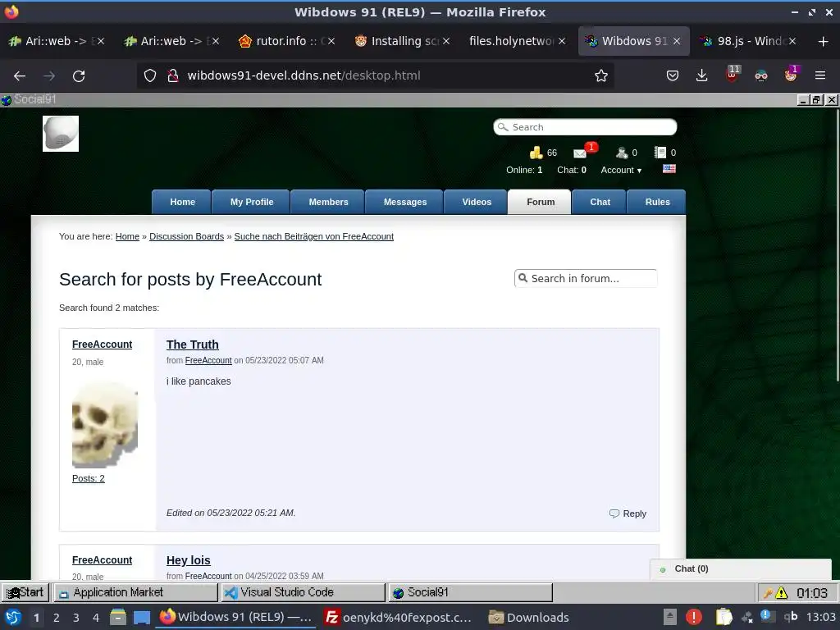This screenshot has width=840, height=630.
Task: Click the Firefox reload page button
Action: [79, 76]
